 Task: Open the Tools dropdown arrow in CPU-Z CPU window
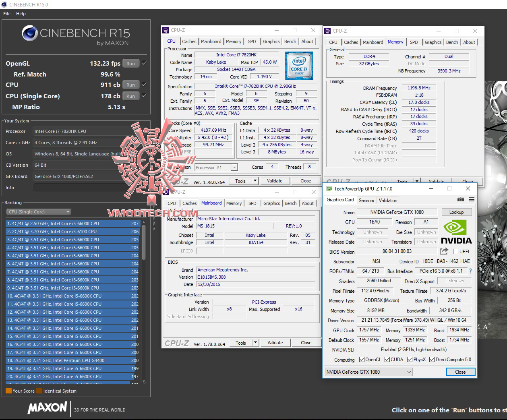(x=255, y=181)
